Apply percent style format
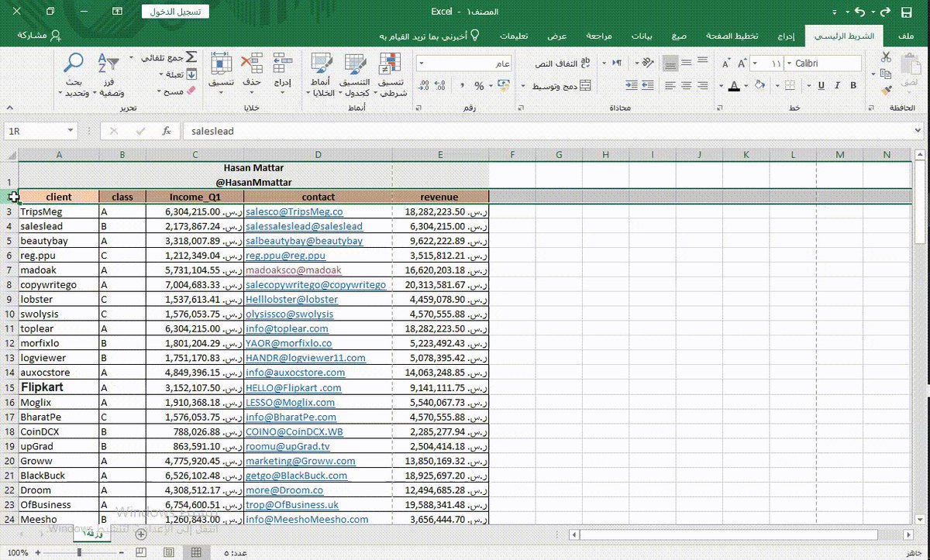930x560 pixels. point(479,86)
